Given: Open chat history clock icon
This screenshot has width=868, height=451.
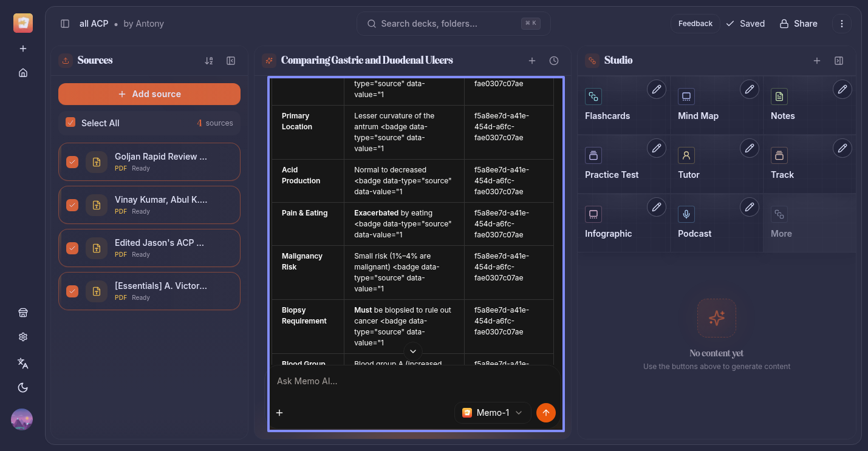Looking at the screenshot, I should [x=554, y=61].
